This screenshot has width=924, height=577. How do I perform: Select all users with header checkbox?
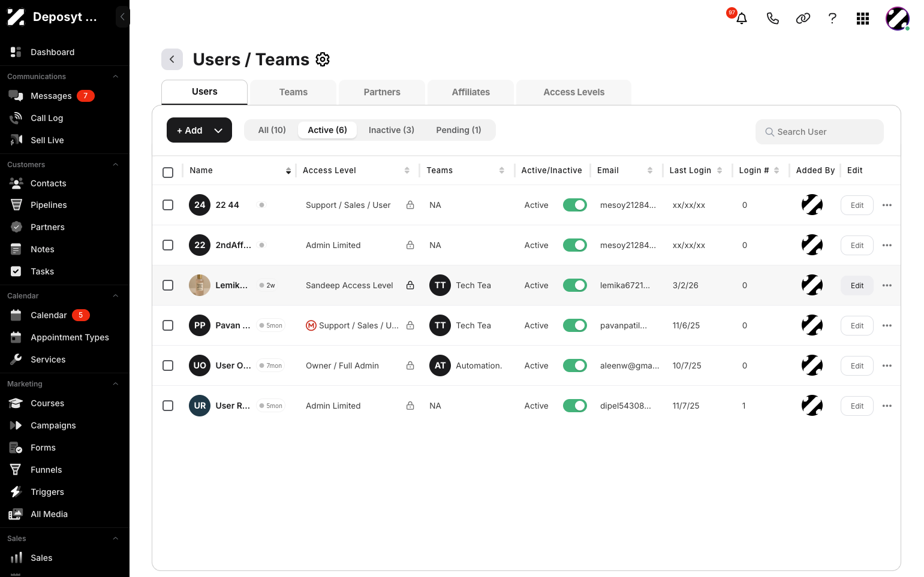[168, 173]
